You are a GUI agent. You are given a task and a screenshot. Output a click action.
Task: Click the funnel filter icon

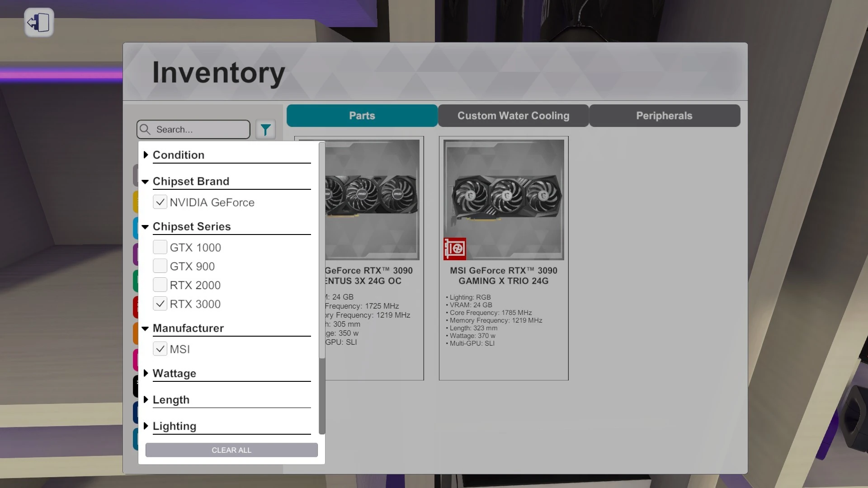265,130
